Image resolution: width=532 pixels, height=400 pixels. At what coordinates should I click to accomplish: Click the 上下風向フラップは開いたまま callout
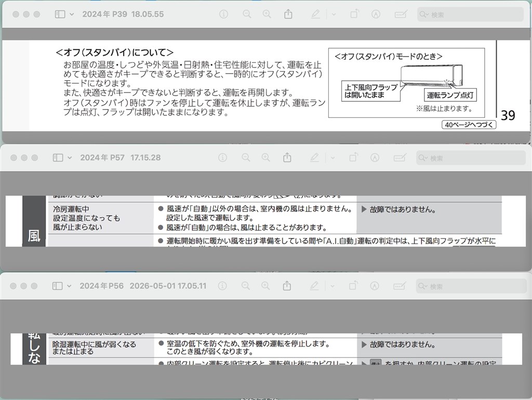coord(370,91)
